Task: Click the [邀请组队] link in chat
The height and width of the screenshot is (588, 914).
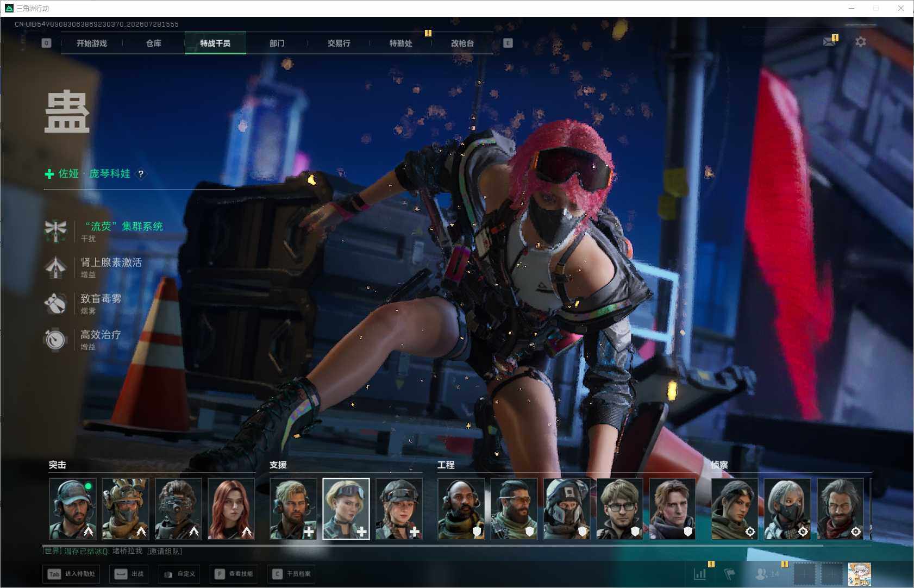Action: pyautogui.click(x=164, y=551)
